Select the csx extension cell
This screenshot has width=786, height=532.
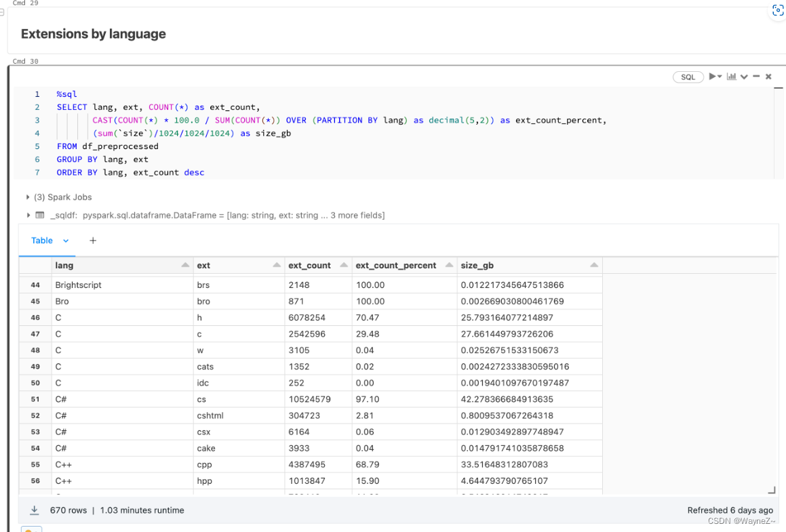click(x=239, y=432)
